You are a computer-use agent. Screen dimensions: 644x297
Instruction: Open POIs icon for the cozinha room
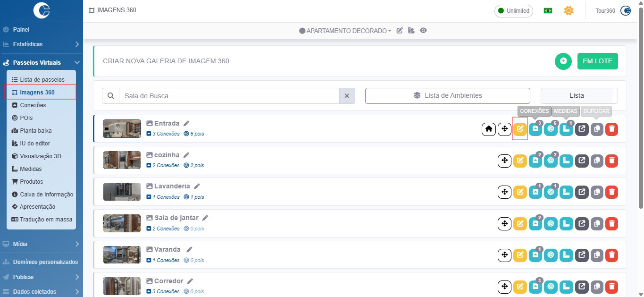[x=551, y=161]
